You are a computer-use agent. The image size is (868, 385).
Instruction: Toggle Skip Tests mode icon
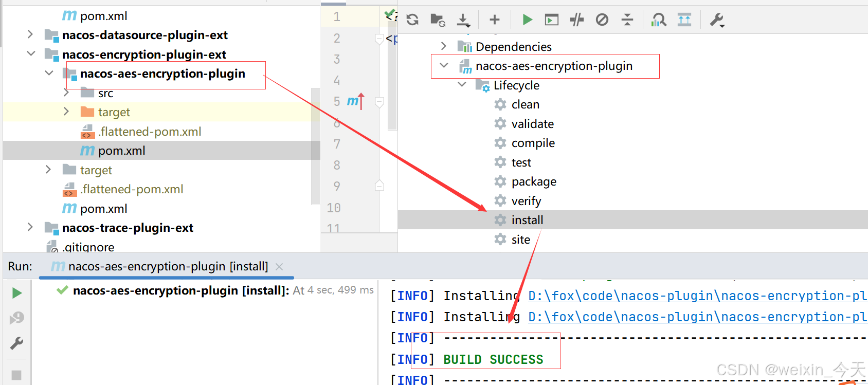(602, 20)
